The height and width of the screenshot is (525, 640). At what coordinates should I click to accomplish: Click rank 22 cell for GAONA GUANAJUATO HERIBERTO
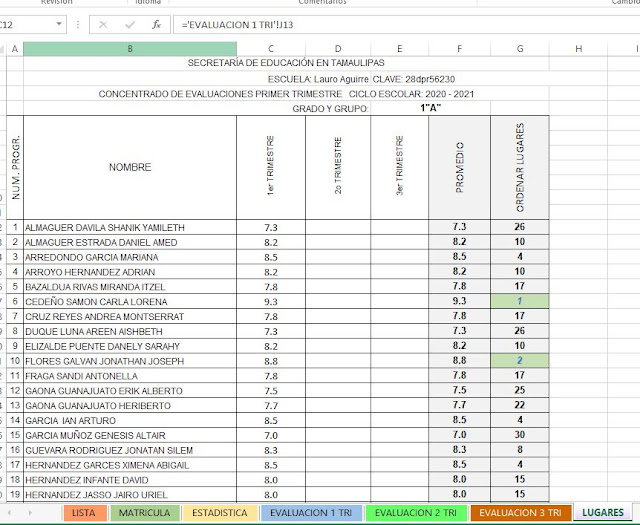[520, 405]
